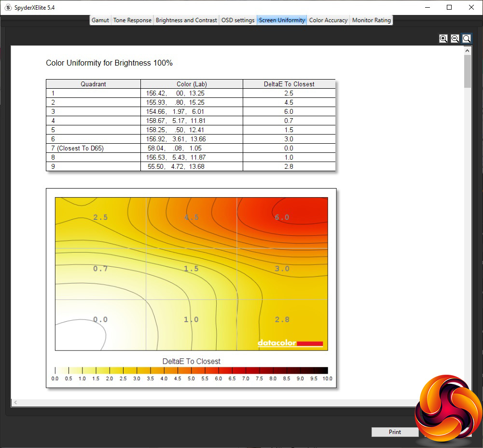Click the Quadrant column header
483x448 pixels.
(93, 84)
